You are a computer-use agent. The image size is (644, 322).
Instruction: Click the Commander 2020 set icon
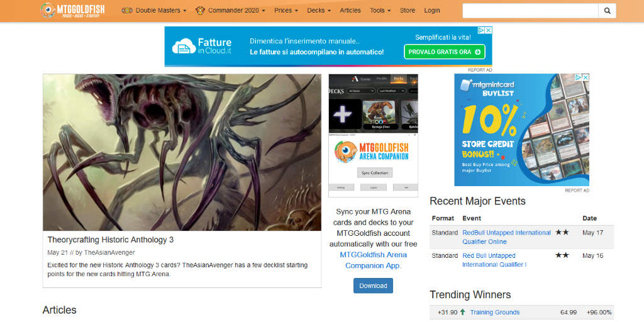[x=200, y=10]
